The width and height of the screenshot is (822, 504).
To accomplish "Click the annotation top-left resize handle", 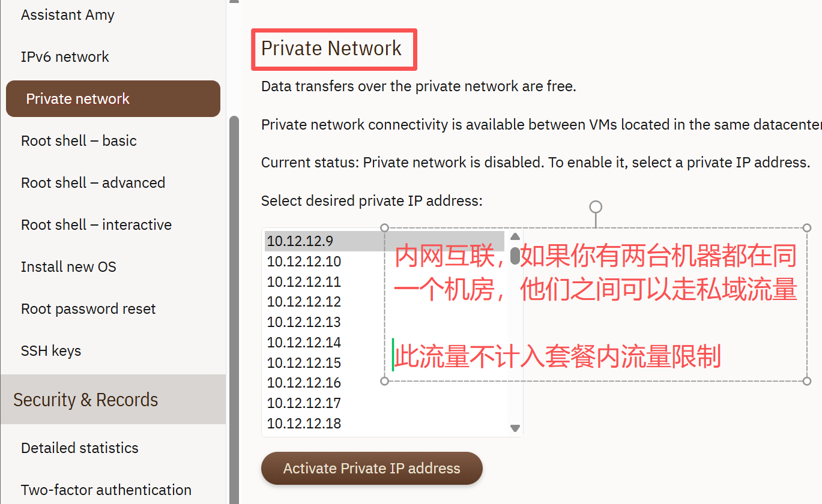I will [385, 228].
